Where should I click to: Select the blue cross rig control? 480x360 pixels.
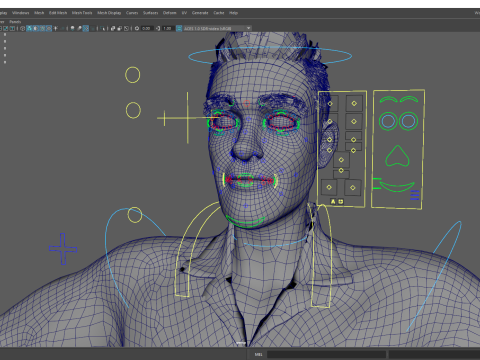63,249
